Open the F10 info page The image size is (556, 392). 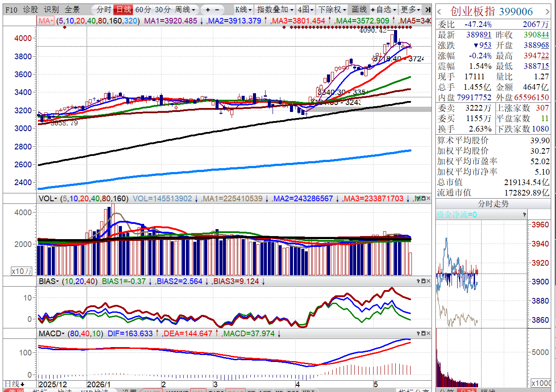pyautogui.click(x=11, y=10)
